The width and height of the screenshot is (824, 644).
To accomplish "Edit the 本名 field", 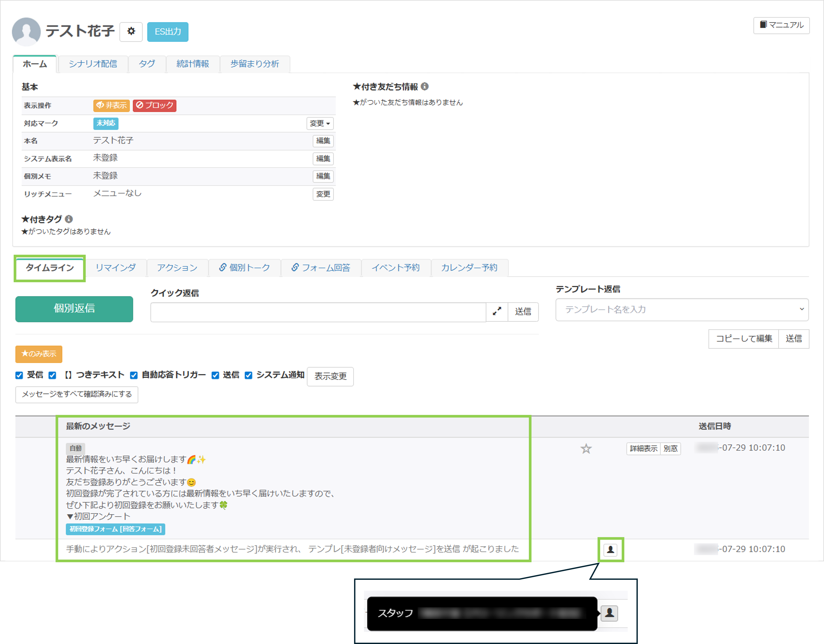I will point(323,141).
